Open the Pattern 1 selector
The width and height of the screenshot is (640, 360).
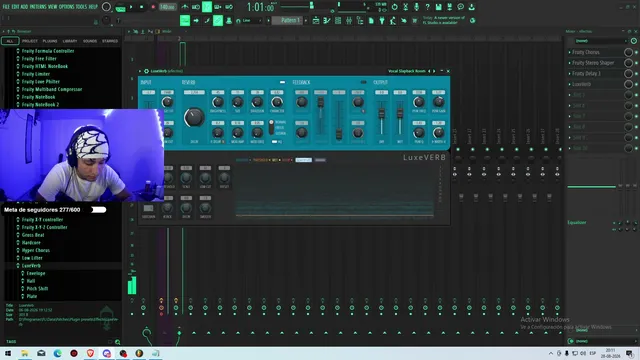[287, 20]
